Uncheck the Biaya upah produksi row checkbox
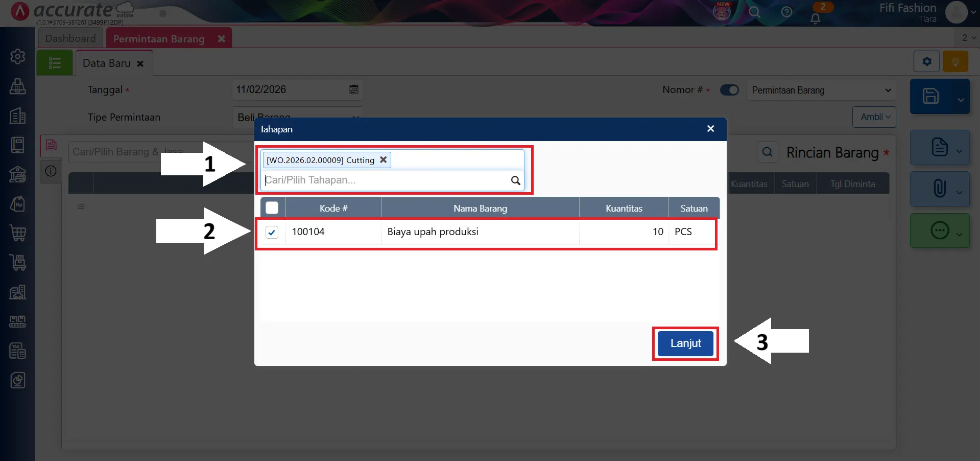 [272, 233]
